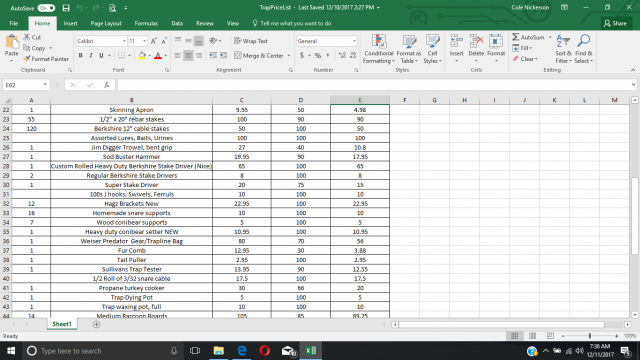Image resolution: width=640 pixels, height=360 pixels.
Task: Switch to Page Layout view in status bar
Action: point(532,336)
